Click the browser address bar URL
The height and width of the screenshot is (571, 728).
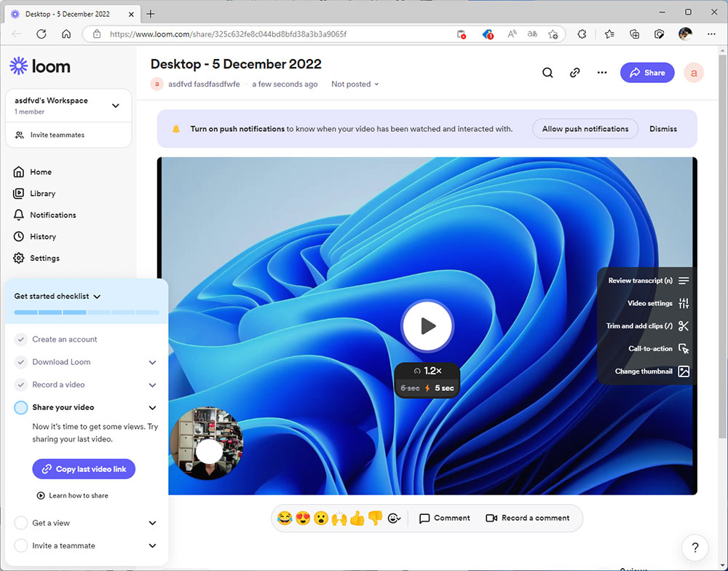(x=228, y=34)
